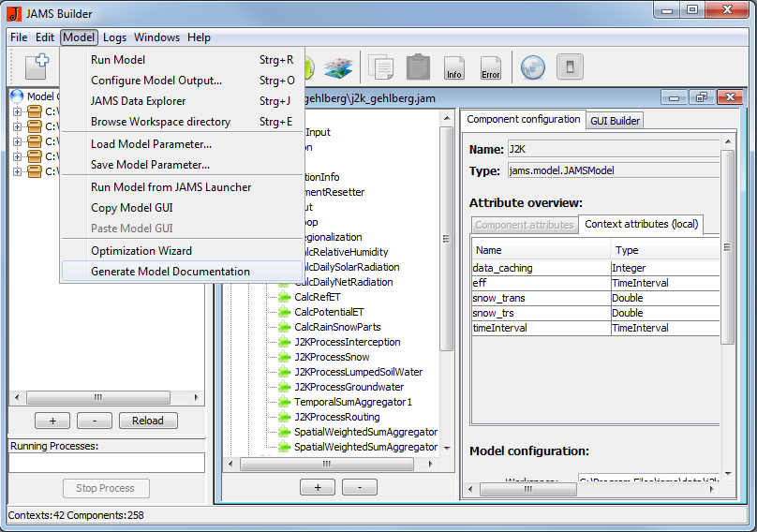Click the Copy documents toolbar icon
This screenshot has width=757, height=532.
(380, 67)
